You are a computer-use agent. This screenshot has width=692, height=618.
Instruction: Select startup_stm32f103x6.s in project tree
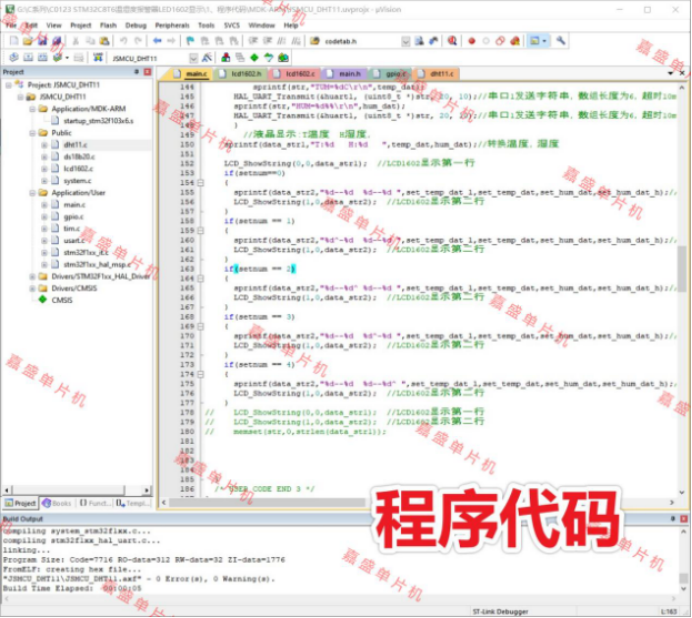(x=98, y=121)
